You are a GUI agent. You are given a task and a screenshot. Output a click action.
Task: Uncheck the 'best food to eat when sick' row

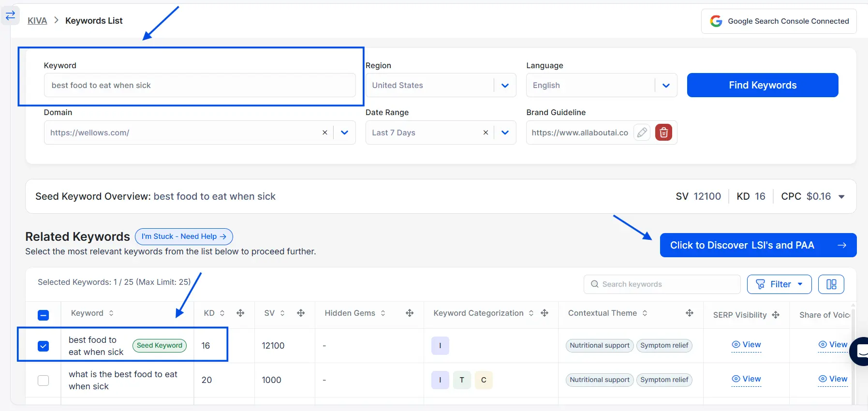click(x=43, y=346)
